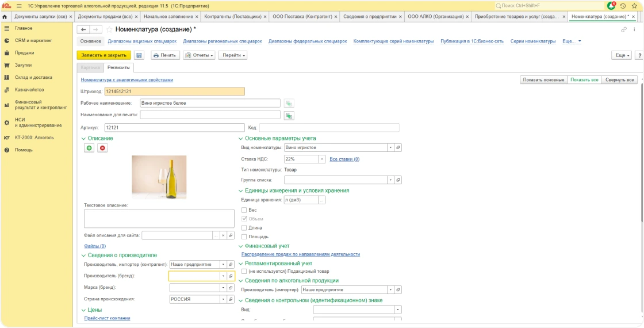Open the notifications bell icon
This screenshot has width=644, height=328.
(x=612, y=6)
